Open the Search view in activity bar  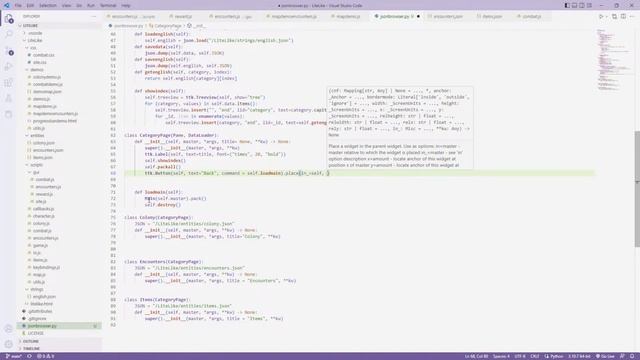click(x=9, y=35)
